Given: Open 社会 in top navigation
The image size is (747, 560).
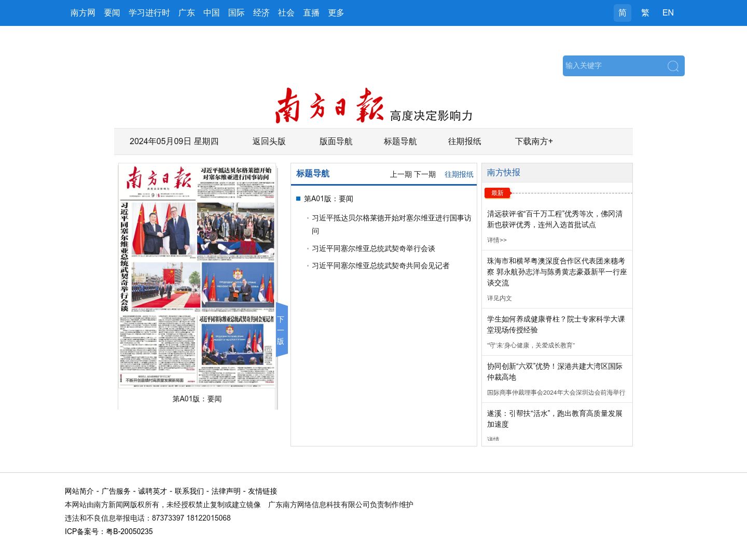Looking at the screenshot, I should click(286, 13).
